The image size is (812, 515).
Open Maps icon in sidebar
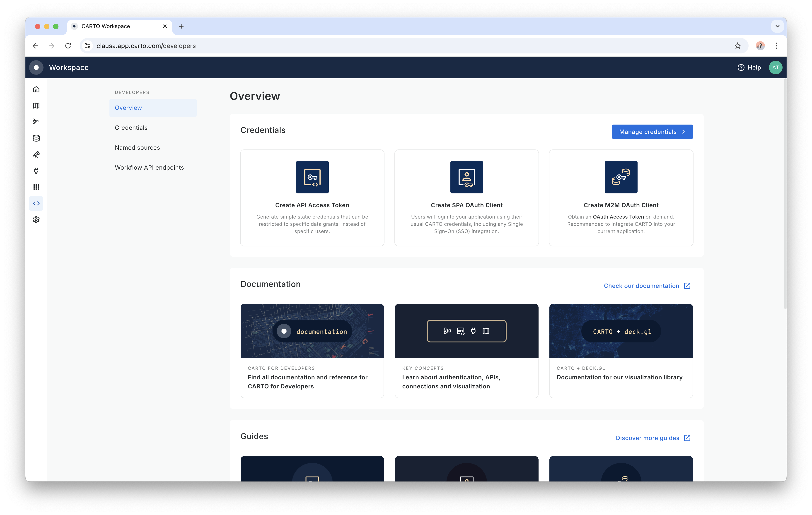tap(36, 106)
